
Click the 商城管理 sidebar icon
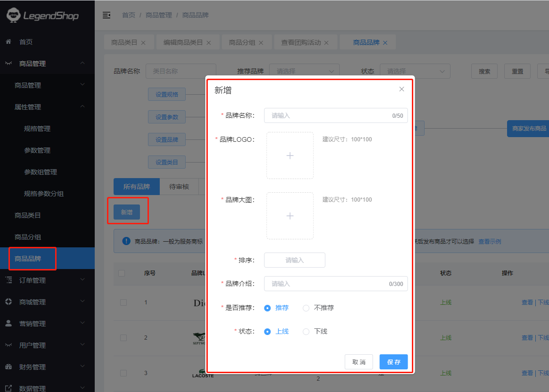[8, 302]
